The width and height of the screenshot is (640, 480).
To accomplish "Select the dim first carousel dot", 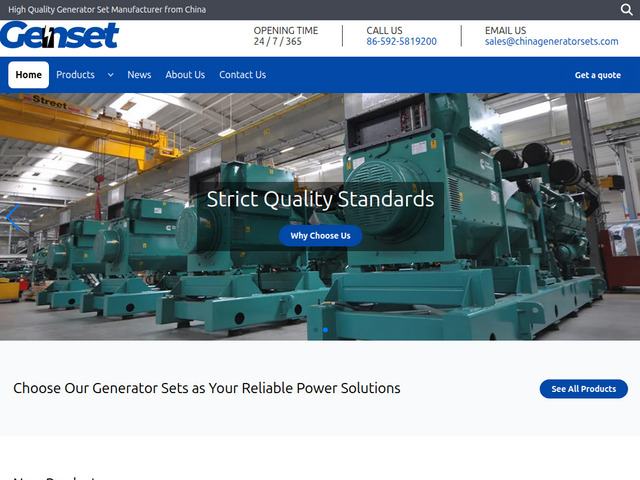I will [315, 330].
